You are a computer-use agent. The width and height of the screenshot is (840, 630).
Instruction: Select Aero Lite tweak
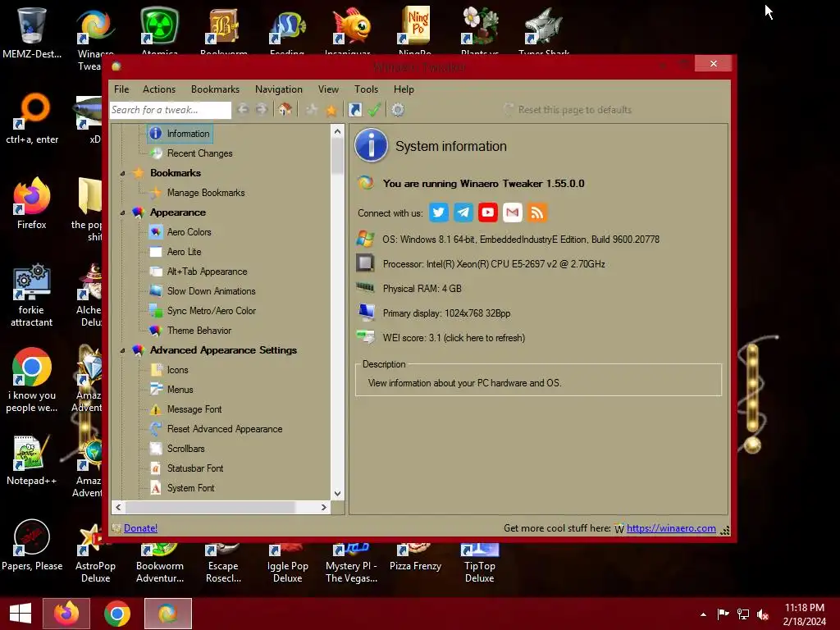coord(185,252)
